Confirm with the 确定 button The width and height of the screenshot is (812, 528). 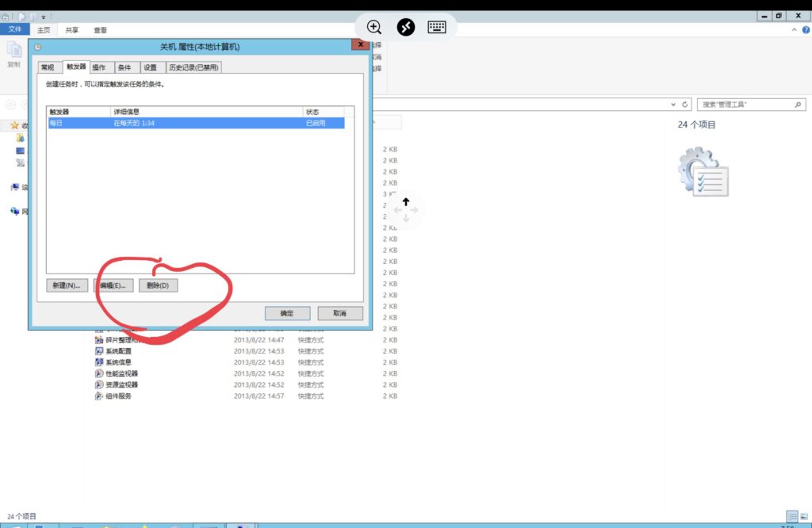point(287,313)
